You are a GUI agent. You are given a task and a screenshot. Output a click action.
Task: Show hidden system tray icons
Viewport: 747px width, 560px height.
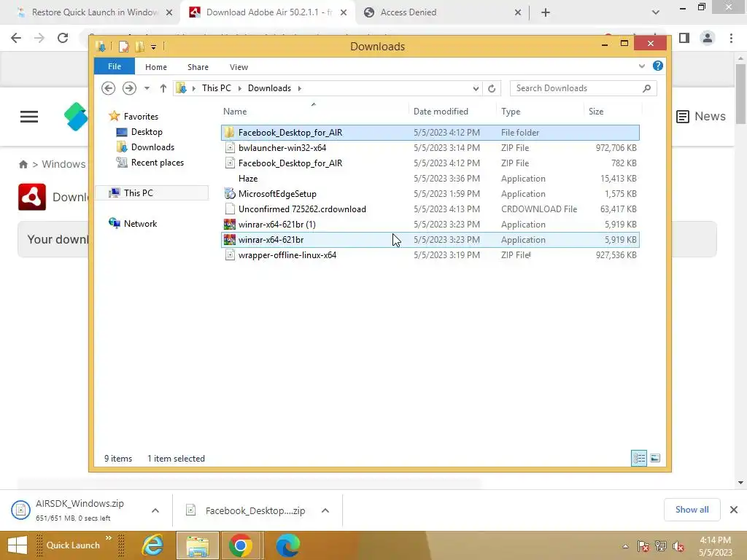pyautogui.click(x=625, y=546)
